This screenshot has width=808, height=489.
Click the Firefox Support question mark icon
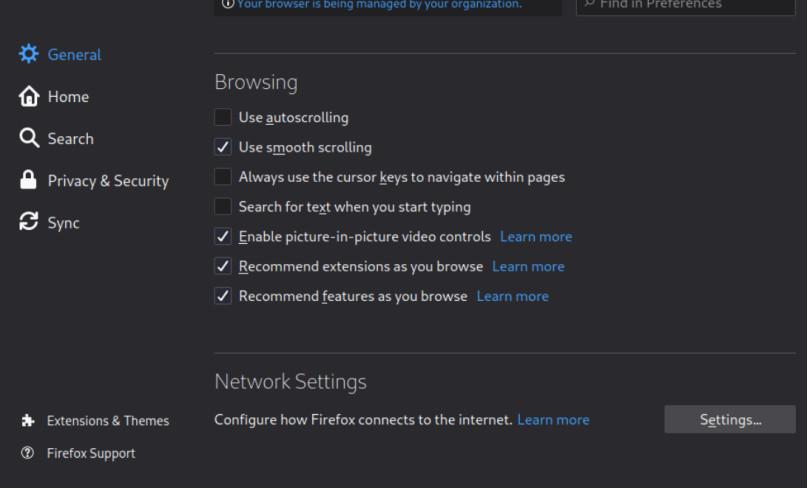tap(28, 453)
